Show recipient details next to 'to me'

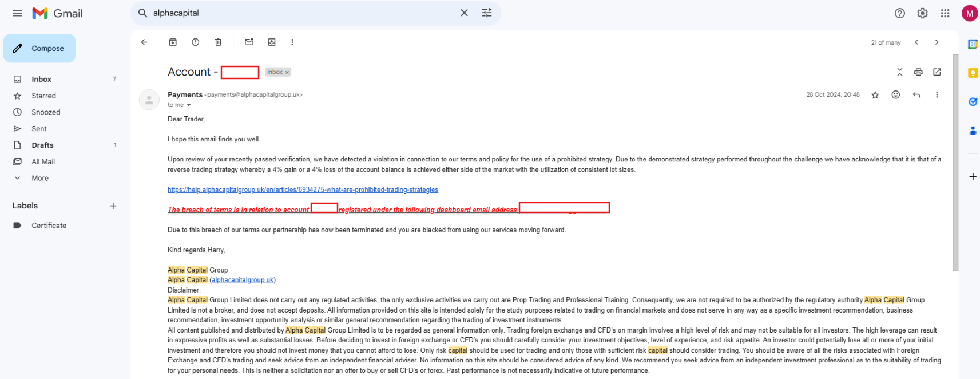(189, 105)
